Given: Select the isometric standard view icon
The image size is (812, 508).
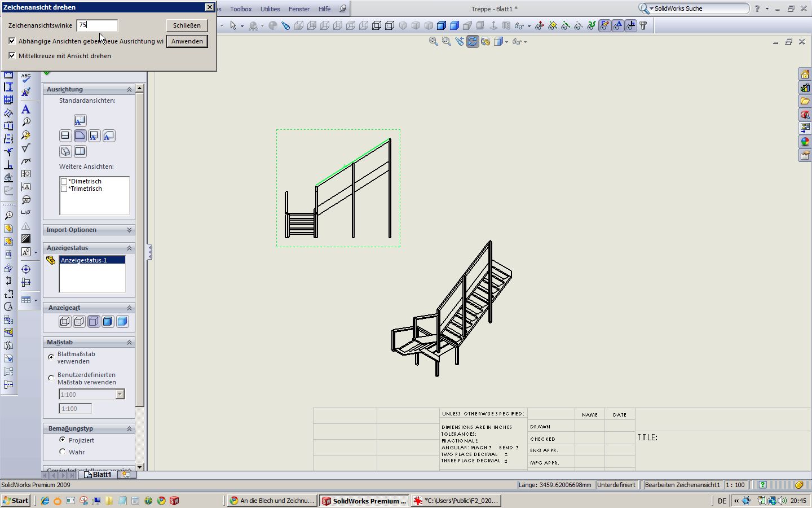Looking at the screenshot, I should (x=65, y=151).
